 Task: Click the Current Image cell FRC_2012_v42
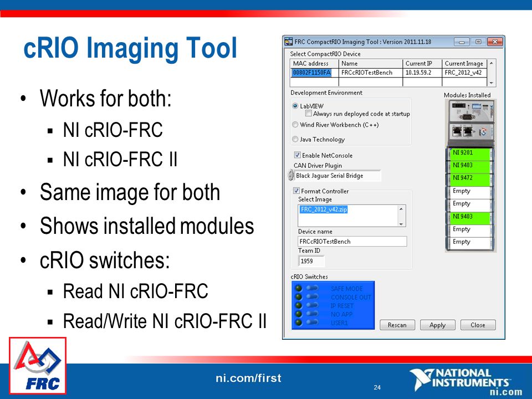pyautogui.click(x=464, y=73)
